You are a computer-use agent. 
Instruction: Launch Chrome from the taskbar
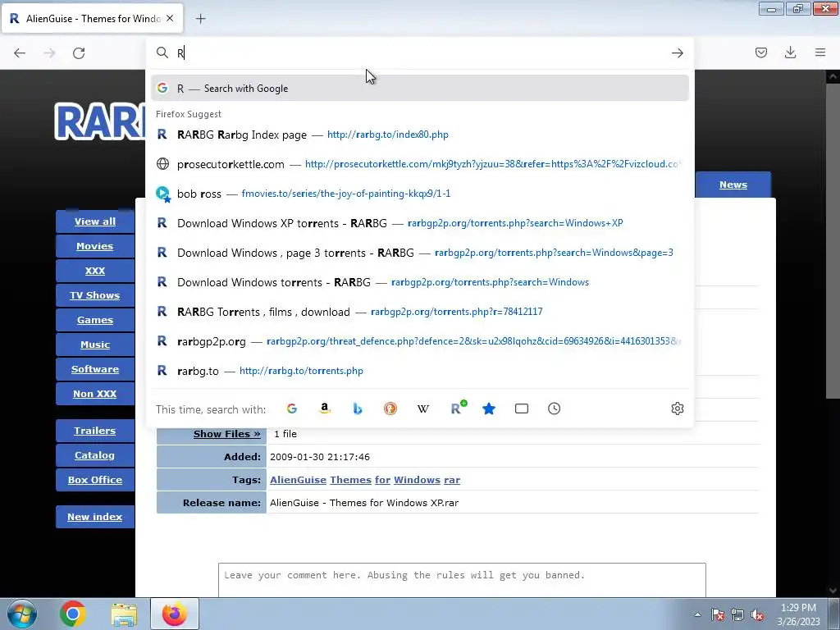pyautogui.click(x=73, y=614)
